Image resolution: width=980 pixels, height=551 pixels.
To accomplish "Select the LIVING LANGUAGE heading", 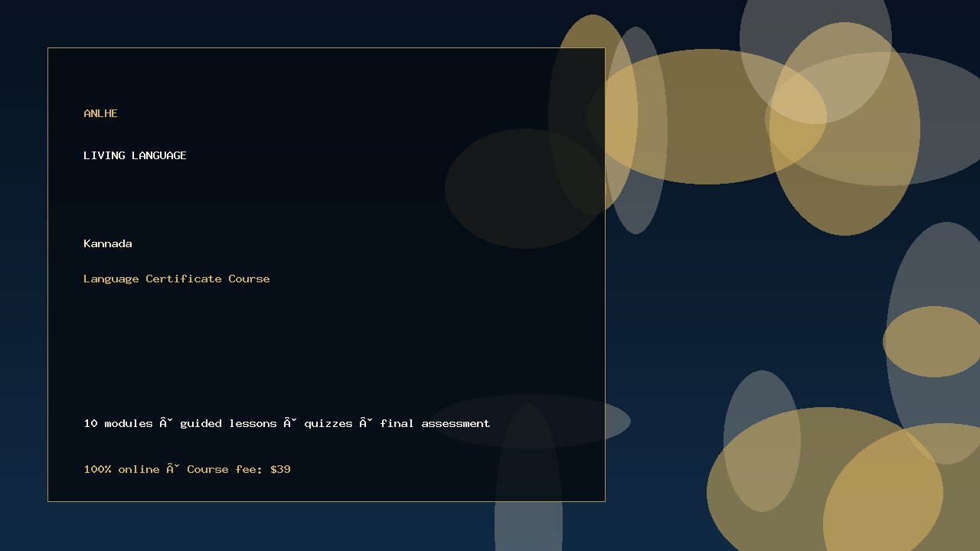I will coord(135,155).
